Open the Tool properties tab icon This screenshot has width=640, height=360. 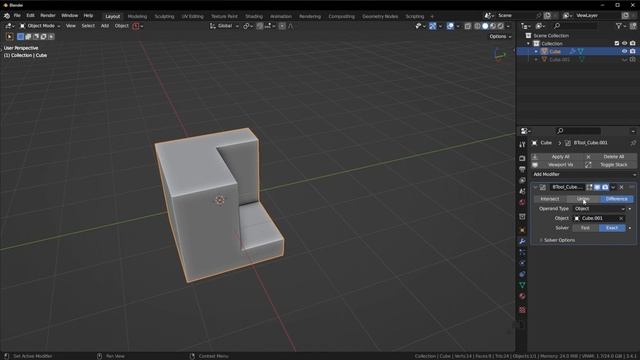[x=522, y=144]
